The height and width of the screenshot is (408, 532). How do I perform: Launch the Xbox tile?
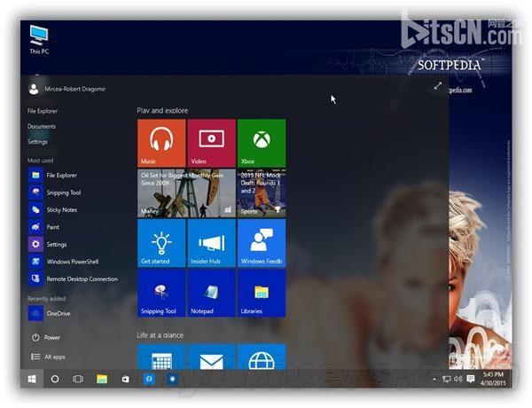click(x=262, y=143)
